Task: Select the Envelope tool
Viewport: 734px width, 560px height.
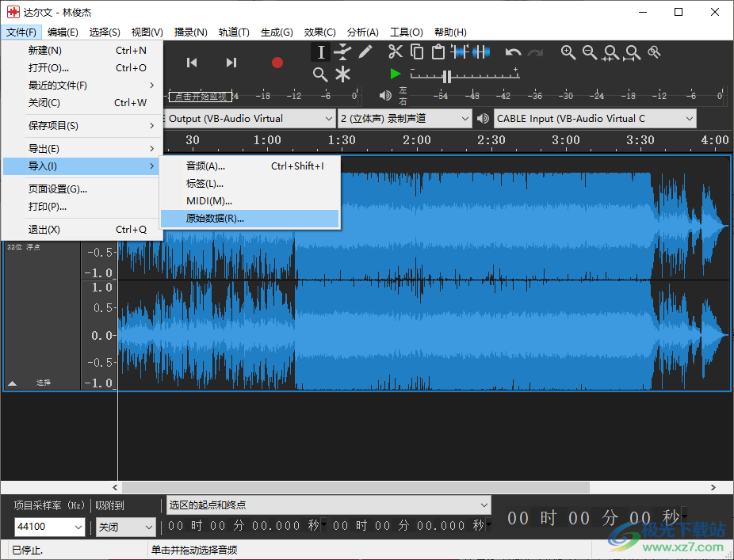Action: click(342, 52)
